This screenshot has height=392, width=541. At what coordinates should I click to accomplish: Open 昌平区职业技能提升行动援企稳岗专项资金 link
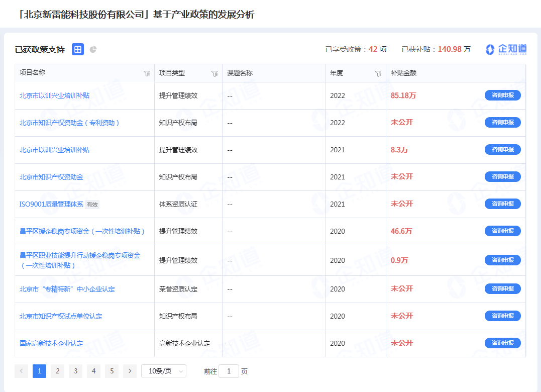point(80,260)
